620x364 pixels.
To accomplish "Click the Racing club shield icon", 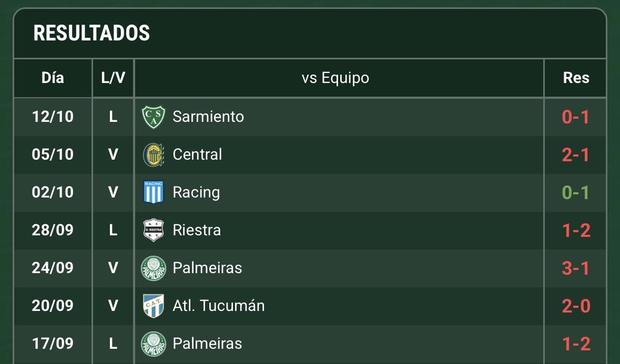I will click(x=154, y=192).
